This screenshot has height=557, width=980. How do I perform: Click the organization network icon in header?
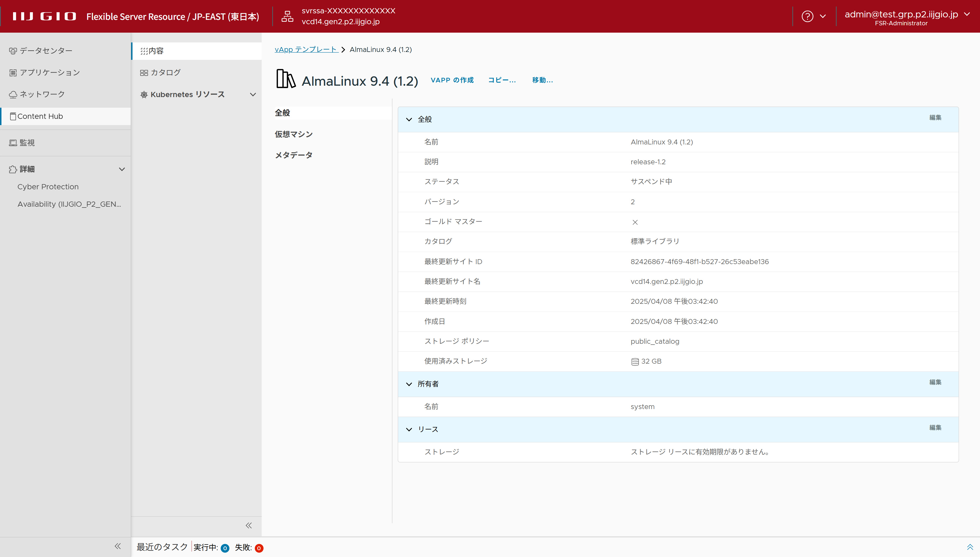click(287, 16)
